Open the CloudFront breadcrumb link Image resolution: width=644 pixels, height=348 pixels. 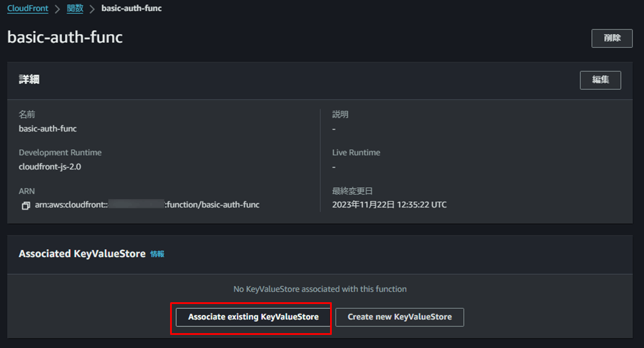click(27, 8)
